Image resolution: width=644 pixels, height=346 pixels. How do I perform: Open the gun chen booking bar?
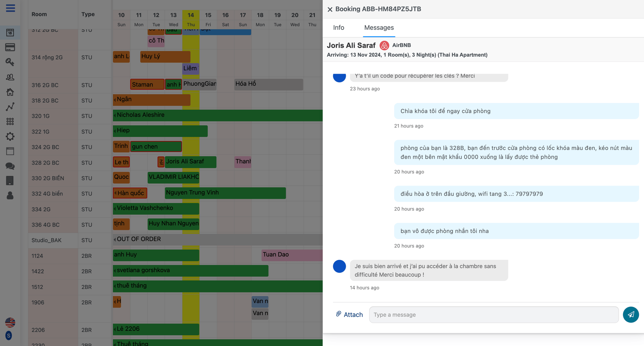pos(156,146)
